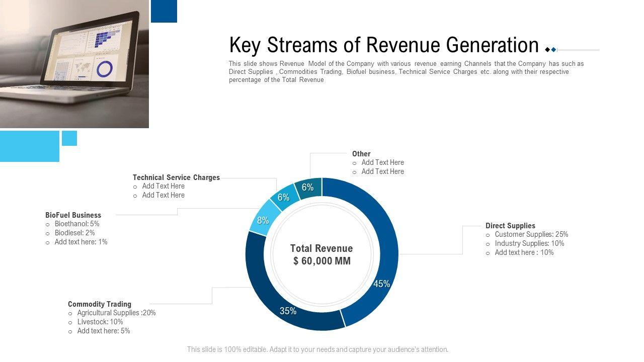Select the slide title Key Streams of Revenue Generation
644x362 pixels.
click(x=384, y=45)
